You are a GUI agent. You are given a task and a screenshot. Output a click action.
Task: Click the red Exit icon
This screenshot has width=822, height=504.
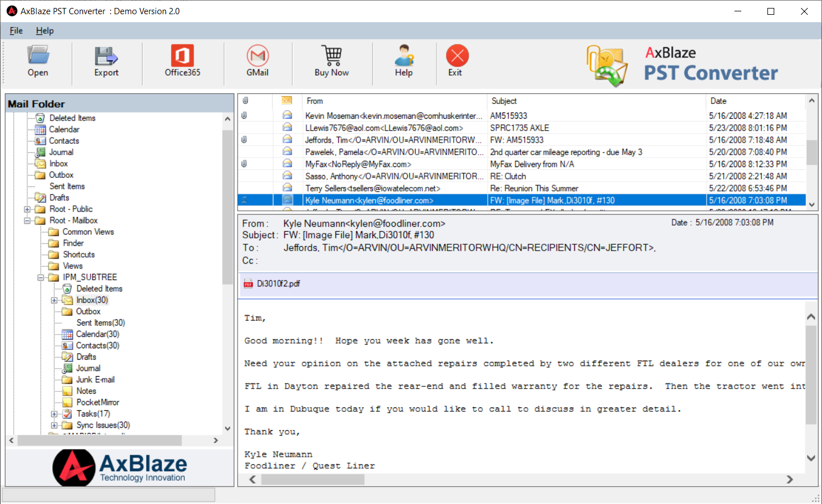click(x=457, y=56)
